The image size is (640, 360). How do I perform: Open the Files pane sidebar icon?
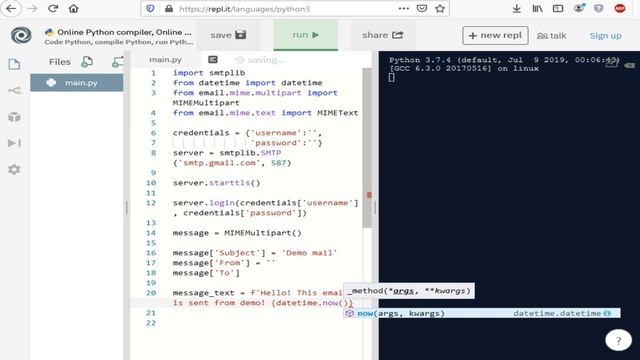click(x=14, y=64)
